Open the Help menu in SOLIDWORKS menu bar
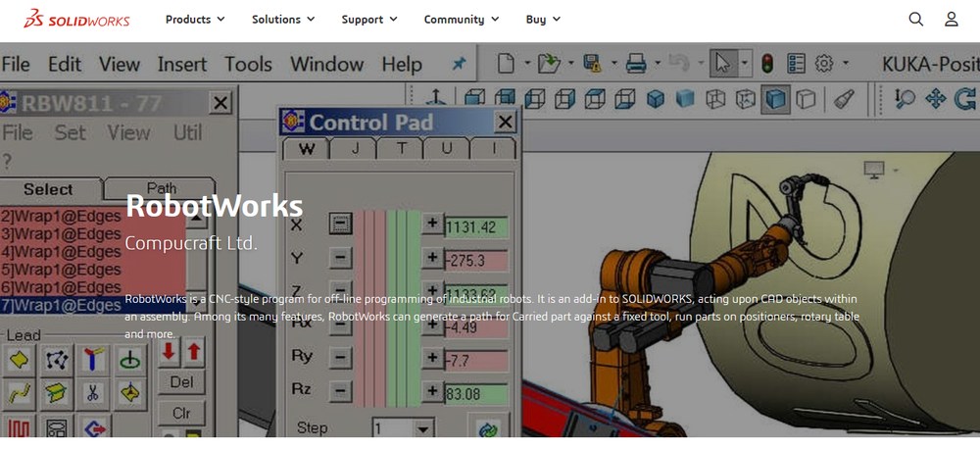Image resolution: width=980 pixels, height=449 pixels. (x=402, y=64)
